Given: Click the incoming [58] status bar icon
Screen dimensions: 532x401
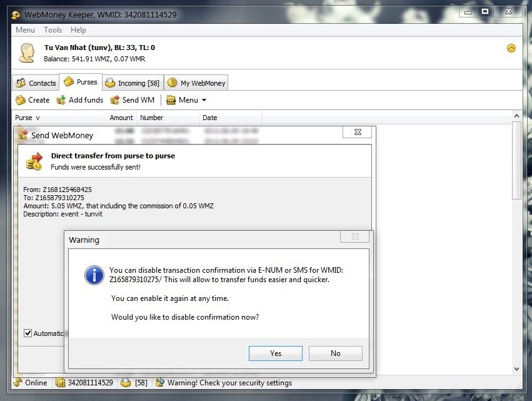Looking at the screenshot, I should click(126, 383).
